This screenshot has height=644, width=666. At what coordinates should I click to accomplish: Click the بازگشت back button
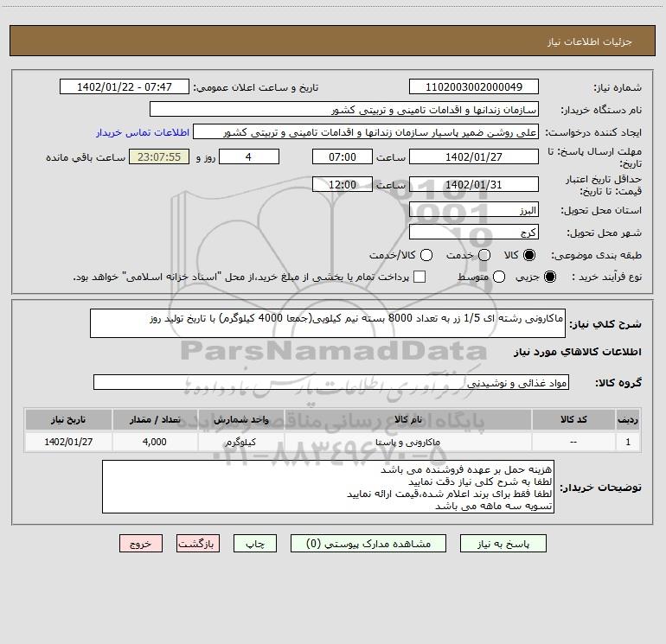click(198, 544)
